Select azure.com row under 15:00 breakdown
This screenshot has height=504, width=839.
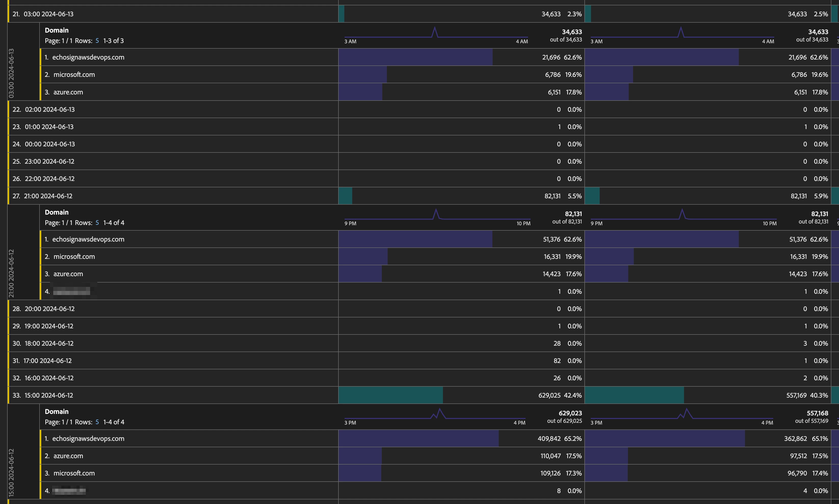tap(68, 456)
